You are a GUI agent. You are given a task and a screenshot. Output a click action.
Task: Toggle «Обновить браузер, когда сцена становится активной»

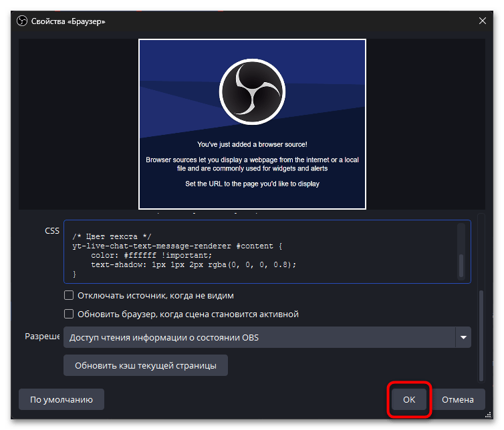[x=69, y=314]
